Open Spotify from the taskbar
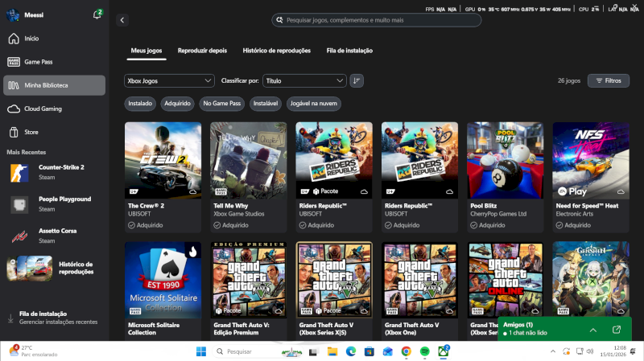The image size is (644, 361). pyautogui.click(x=424, y=351)
